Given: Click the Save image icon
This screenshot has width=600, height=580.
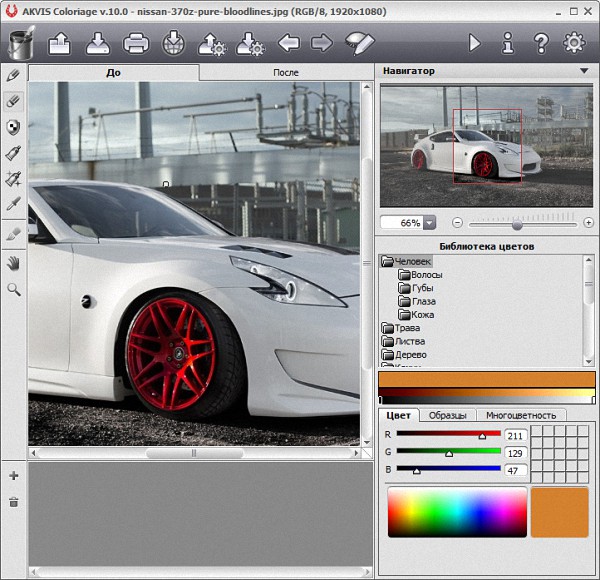Looking at the screenshot, I should [x=97, y=43].
